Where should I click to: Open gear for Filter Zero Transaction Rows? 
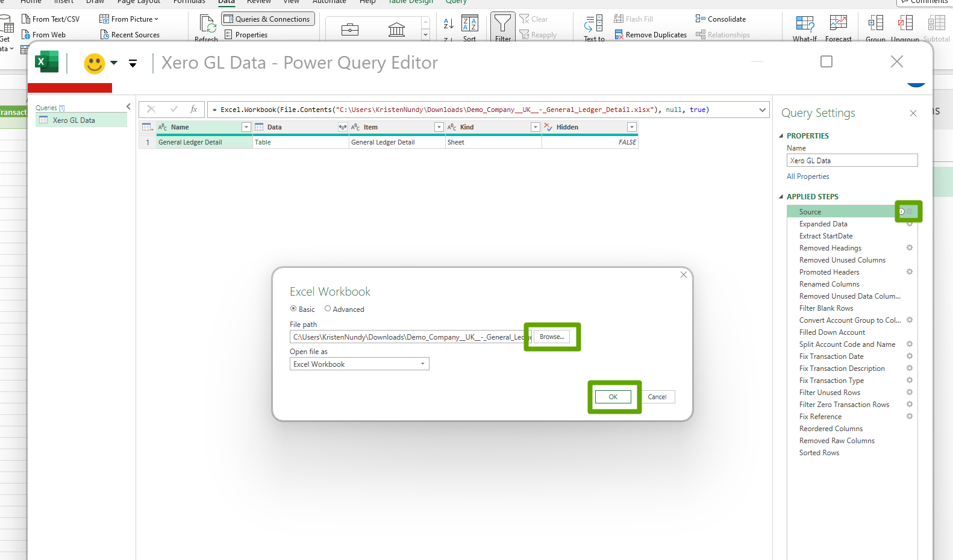click(910, 404)
